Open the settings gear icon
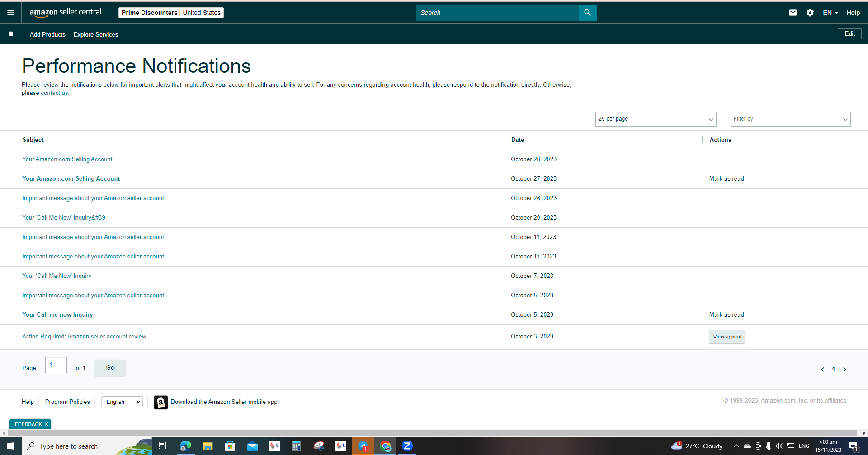868x455 pixels. pos(810,13)
